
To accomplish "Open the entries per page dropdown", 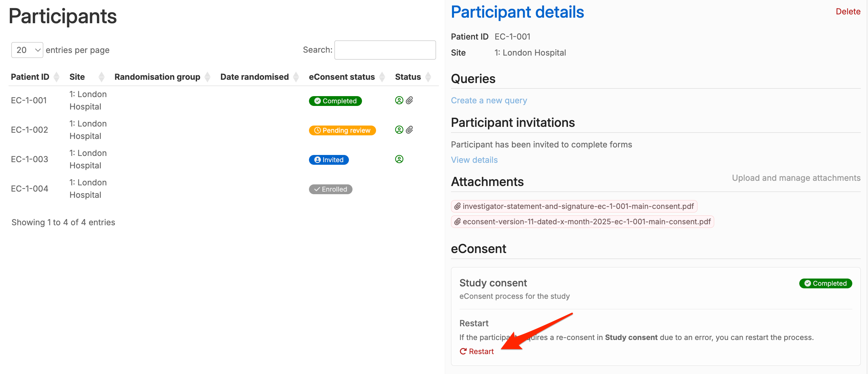I will [x=27, y=50].
